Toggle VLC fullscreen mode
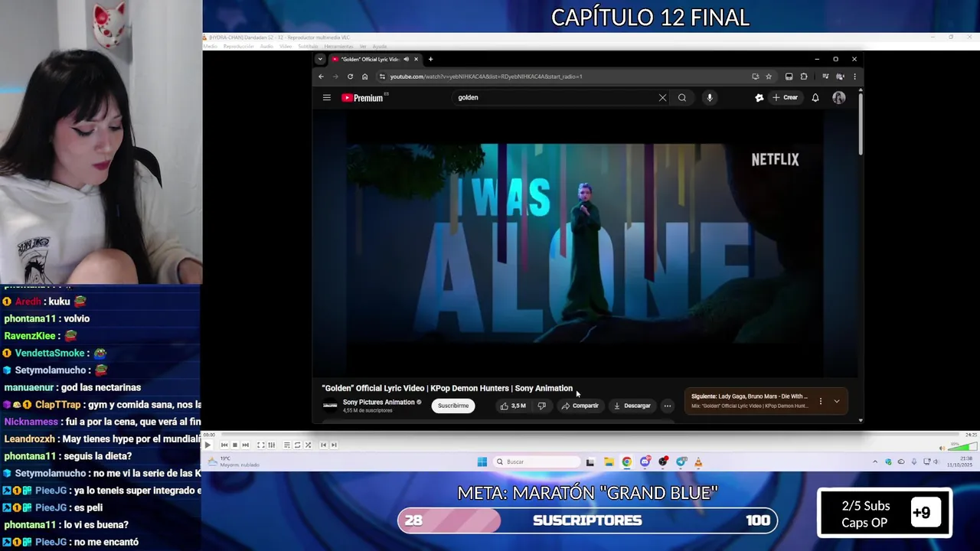Viewport: 980px width, 551px height. 260,445
